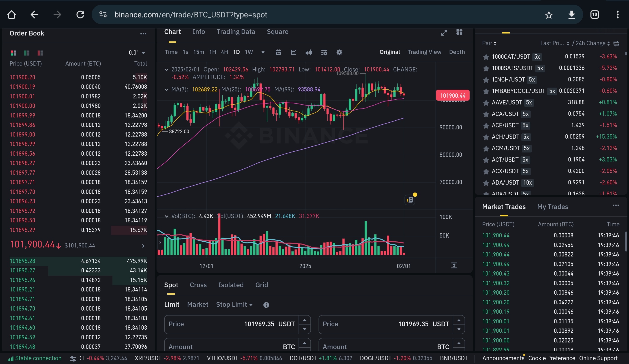This screenshot has width=629, height=364.
Task: Expand more time intervals dropdown arrow
Action: pyautogui.click(x=263, y=52)
